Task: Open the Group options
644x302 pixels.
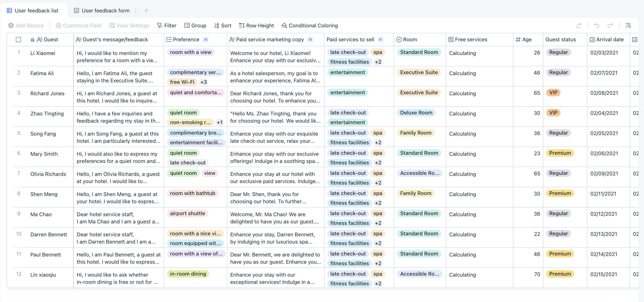Action: [x=195, y=25]
